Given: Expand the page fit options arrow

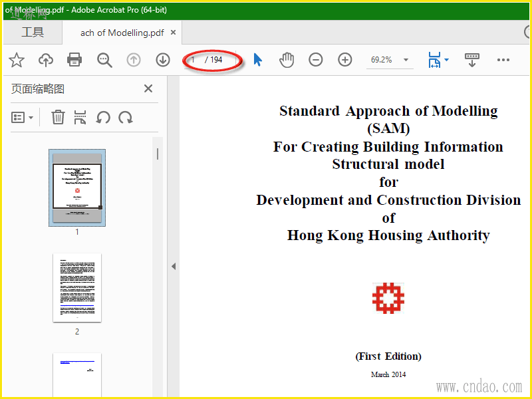Looking at the screenshot, I should coord(446,60).
